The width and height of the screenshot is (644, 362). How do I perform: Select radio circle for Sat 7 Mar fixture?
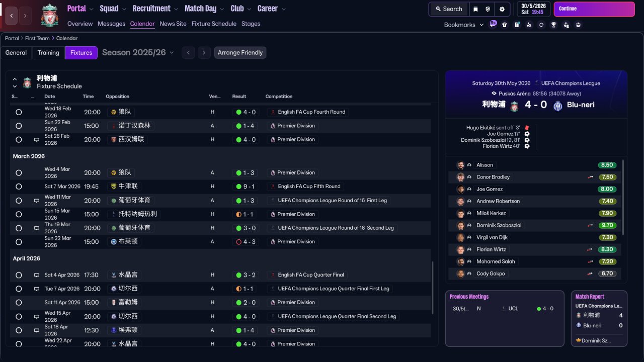[x=19, y=187]
